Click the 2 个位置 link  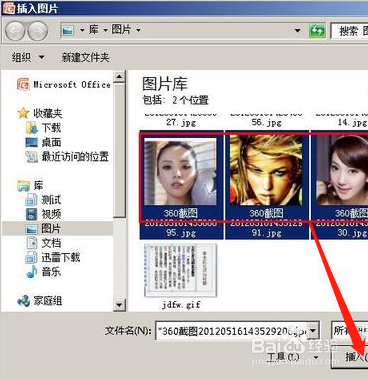(x=190, y=100)
